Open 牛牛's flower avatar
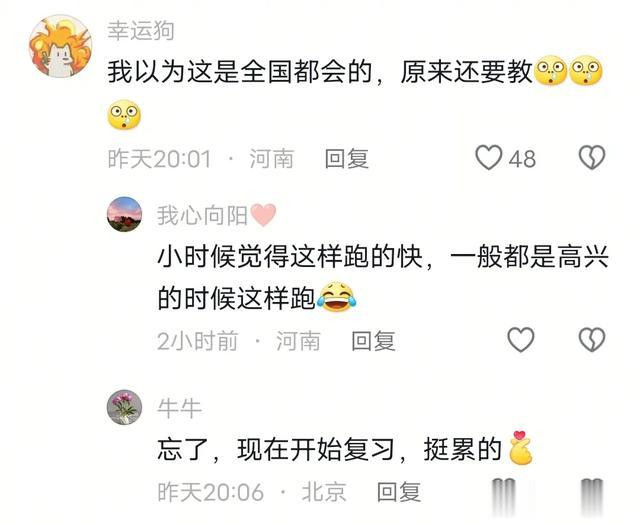Image resolution: width=640 pixels, height=524 pixels. [124, 407]
